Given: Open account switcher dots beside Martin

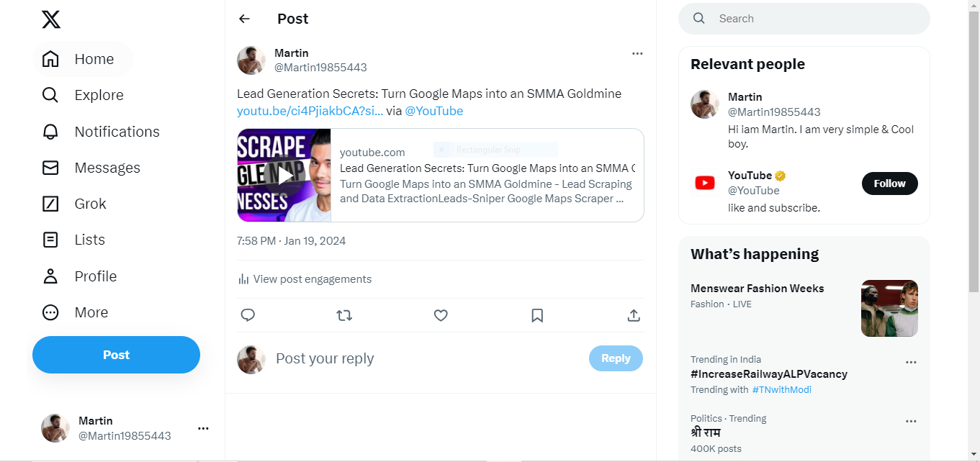Looking at the screenshot, I should (x=203, y=428).
